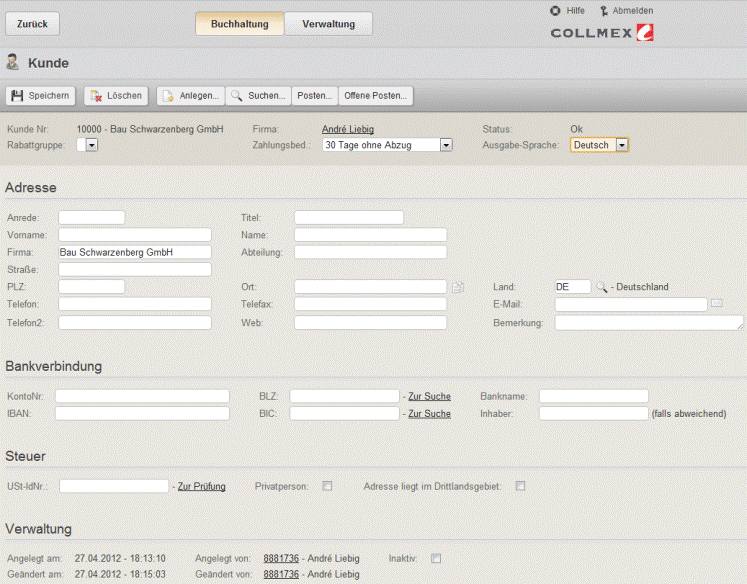The image size is (747, 584).
Task: Click the Telefax input field
Action: (371, 304)
